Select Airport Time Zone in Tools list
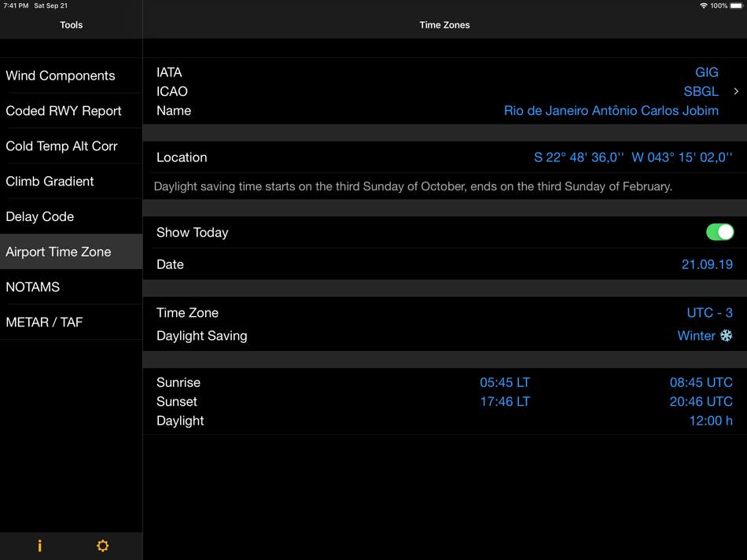This screenshot has width=747, height=560. point(57,252)
